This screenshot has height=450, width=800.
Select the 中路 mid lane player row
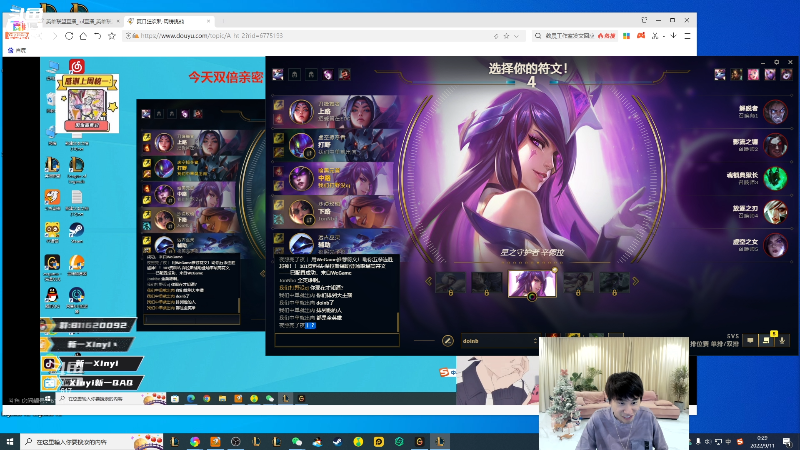tap(335, 178)
